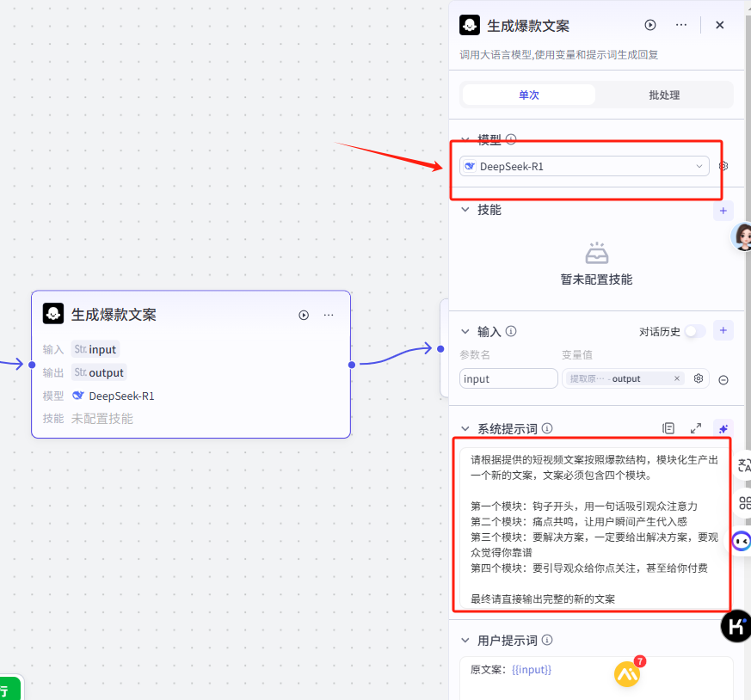Open the panel header more options menu
Viewport: 751px width, 700px height.
pos(681,25)
